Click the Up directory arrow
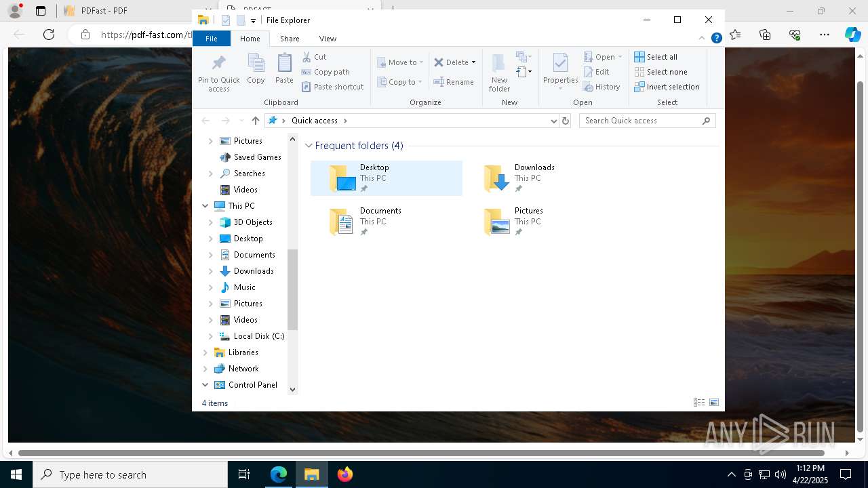Viewport: 868px width, 488px height. pos(255,121)
